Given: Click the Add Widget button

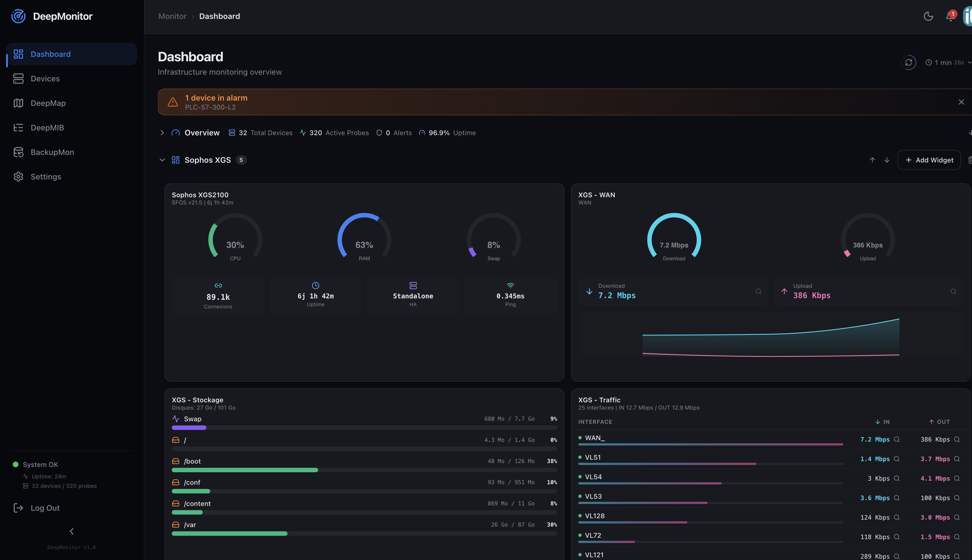Looking at the screenshot, I should tap(928, 160).
